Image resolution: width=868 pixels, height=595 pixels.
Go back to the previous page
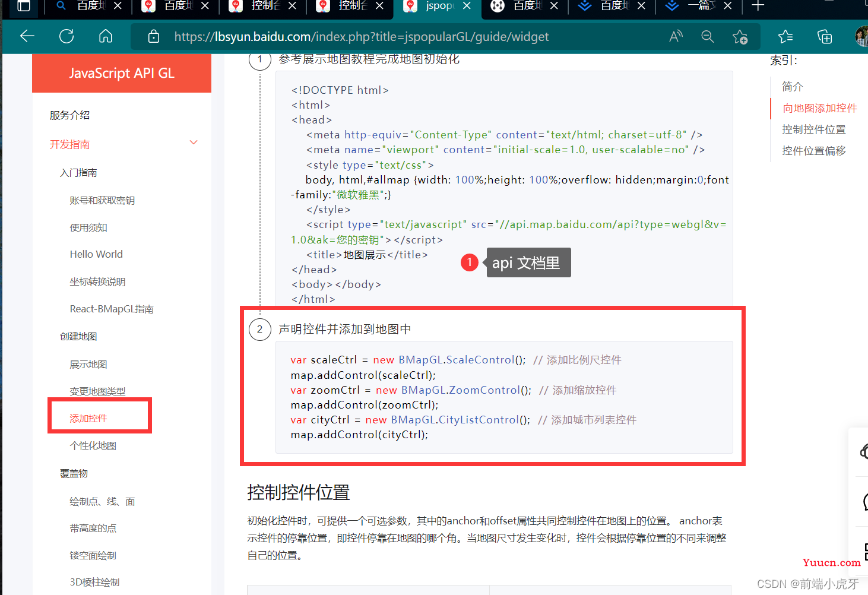tap(27, 37)
